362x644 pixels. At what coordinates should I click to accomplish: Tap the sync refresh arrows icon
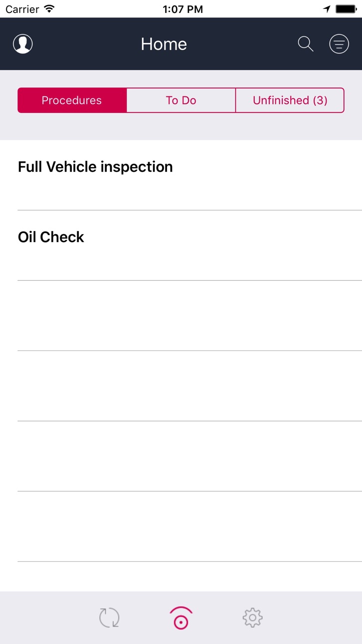pos(109,618)
